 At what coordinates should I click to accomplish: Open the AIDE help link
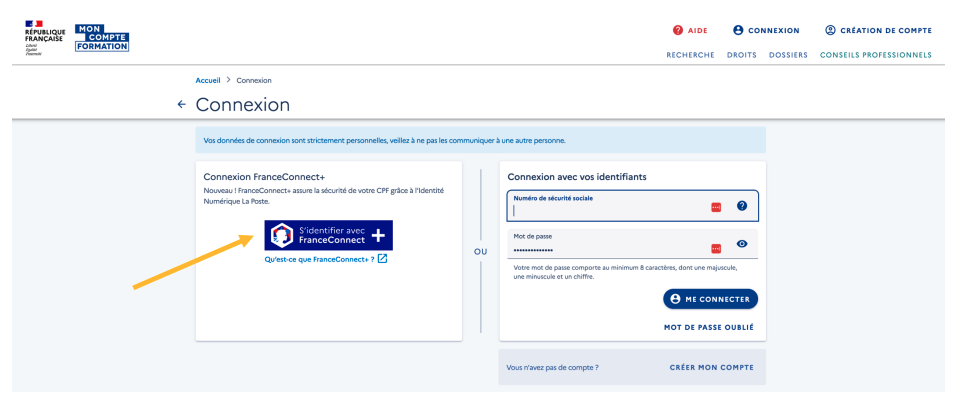point(689,30)
